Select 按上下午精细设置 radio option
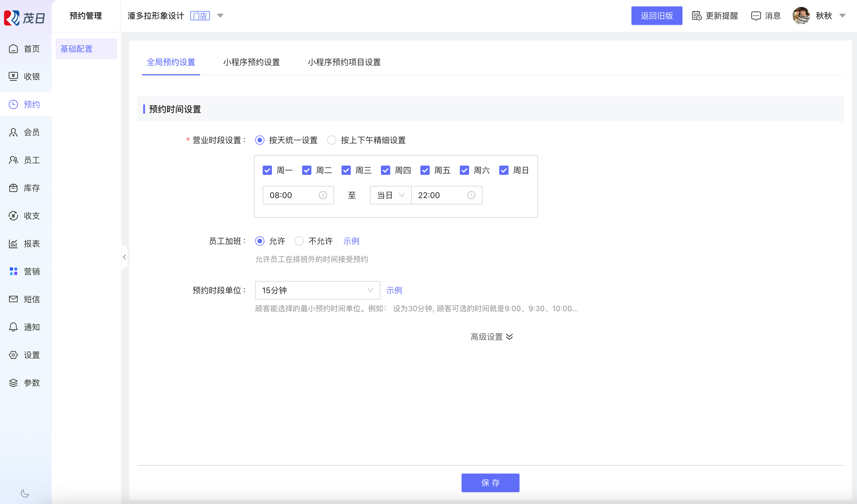This screenshot has height=504, width=857. pyautogui.click(x=332, y=140)
